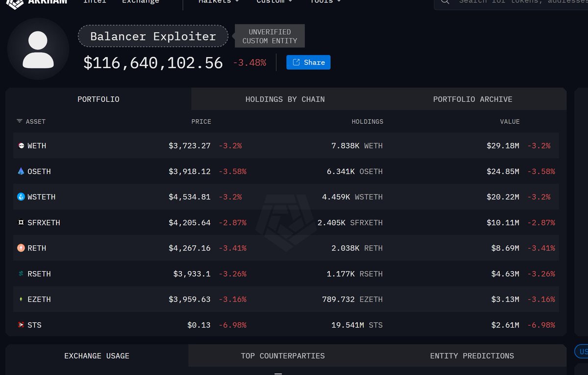Click the RETH token icon
This screenshot has height=375, width=588.
coord(21,248)
